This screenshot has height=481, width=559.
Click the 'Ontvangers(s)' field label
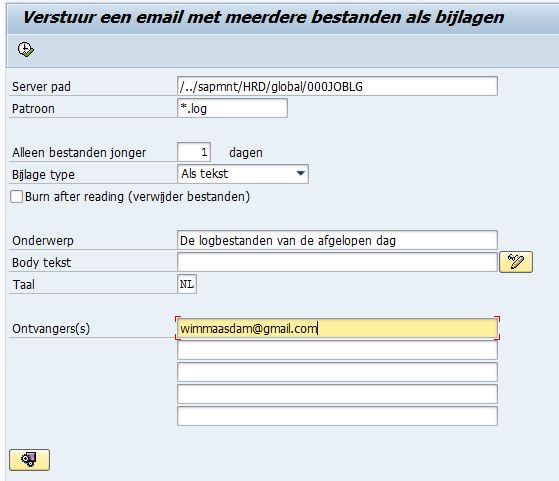click(x=51, y=328)
